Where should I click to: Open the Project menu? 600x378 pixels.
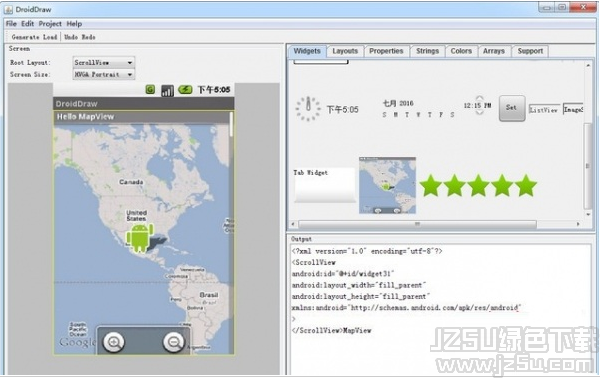tap(50, 24)
